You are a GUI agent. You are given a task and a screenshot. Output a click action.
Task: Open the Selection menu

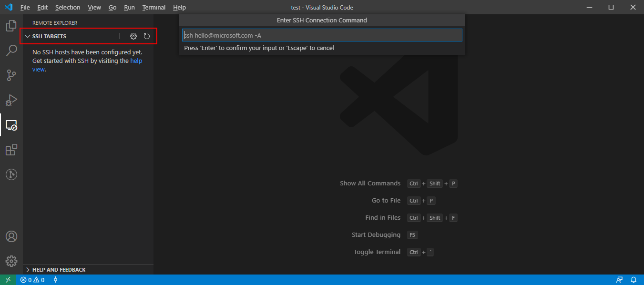(x=68, y=8)
